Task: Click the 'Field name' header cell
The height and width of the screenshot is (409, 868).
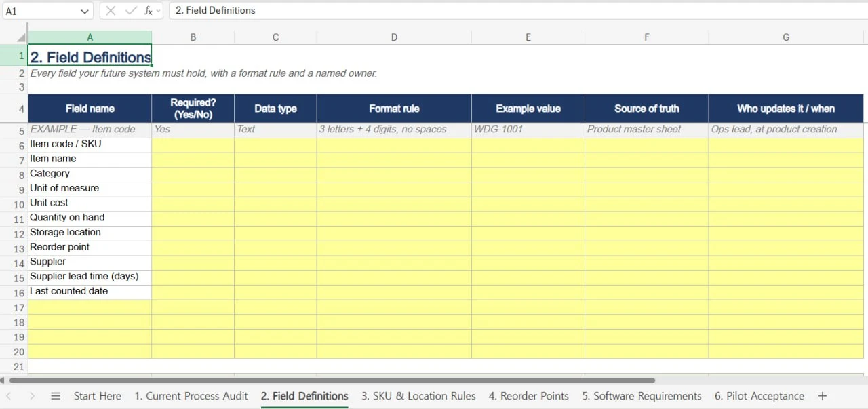Action: pos(90,109)
